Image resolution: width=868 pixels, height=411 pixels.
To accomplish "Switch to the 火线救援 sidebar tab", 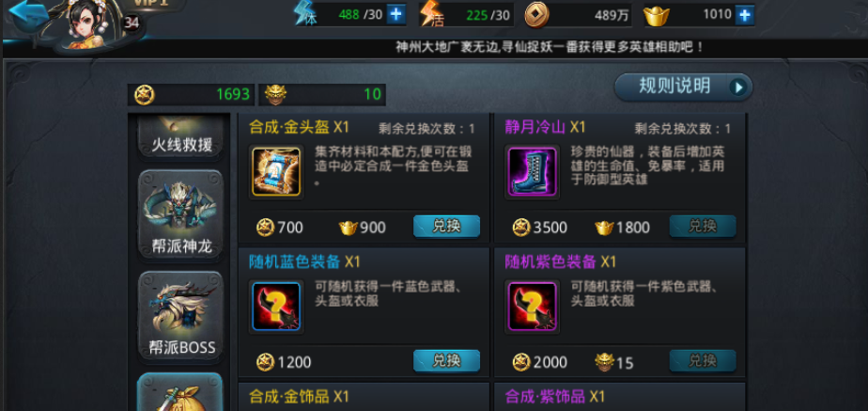I will tap(181, 136).
